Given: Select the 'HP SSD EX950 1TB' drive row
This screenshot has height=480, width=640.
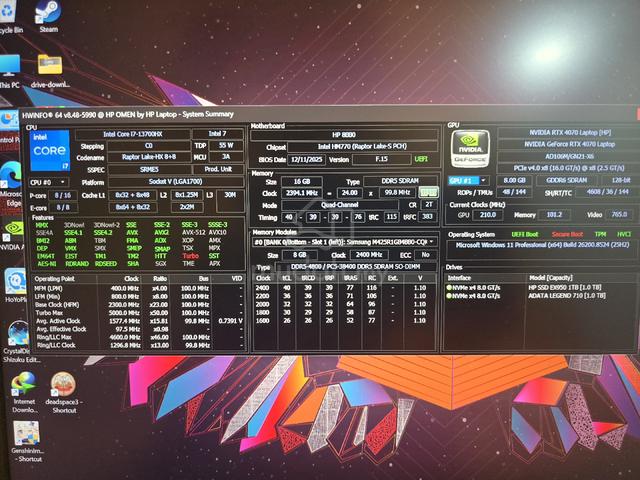Looking at the screenshot, I should click(541, 287).
